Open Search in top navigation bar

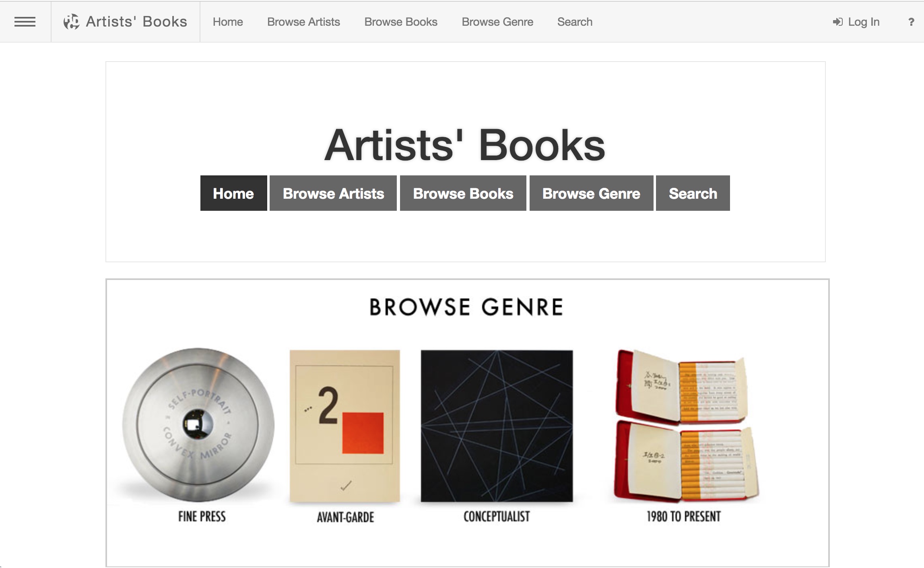[x=575, y=22]
